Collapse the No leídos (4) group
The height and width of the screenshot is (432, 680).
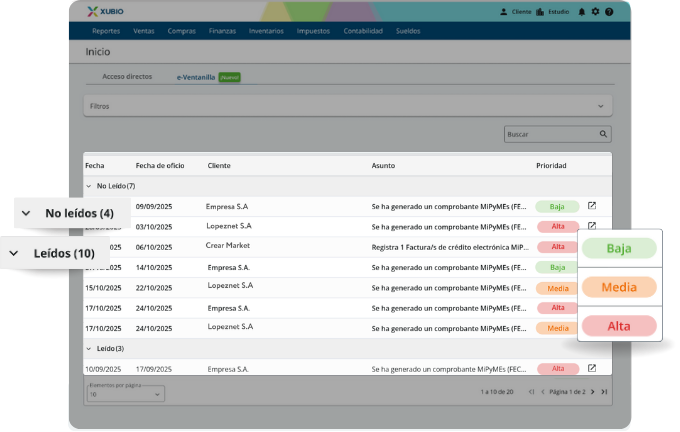click(x=26, y=213)
